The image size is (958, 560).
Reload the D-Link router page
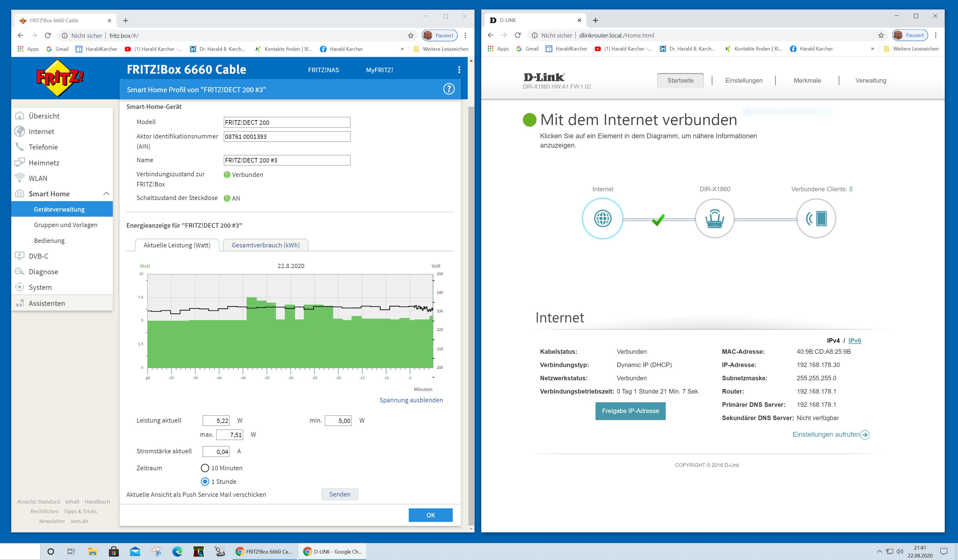pyautogui.click(x=517, y=35)
